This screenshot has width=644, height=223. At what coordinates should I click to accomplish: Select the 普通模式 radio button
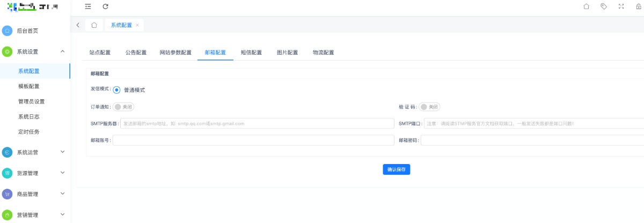(x=116, y=90)
